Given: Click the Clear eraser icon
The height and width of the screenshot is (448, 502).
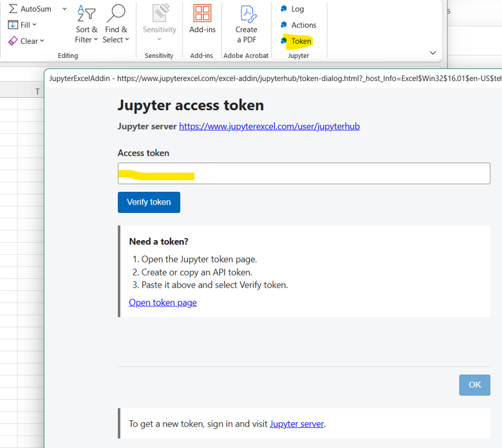Looking at the screenshot, I should point(13,41).
